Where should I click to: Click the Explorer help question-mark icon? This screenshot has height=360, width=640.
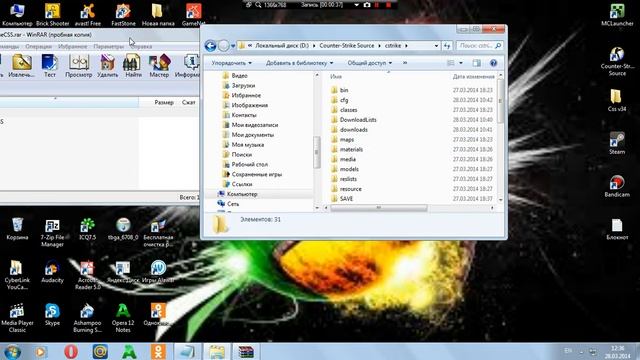(493, 63)
